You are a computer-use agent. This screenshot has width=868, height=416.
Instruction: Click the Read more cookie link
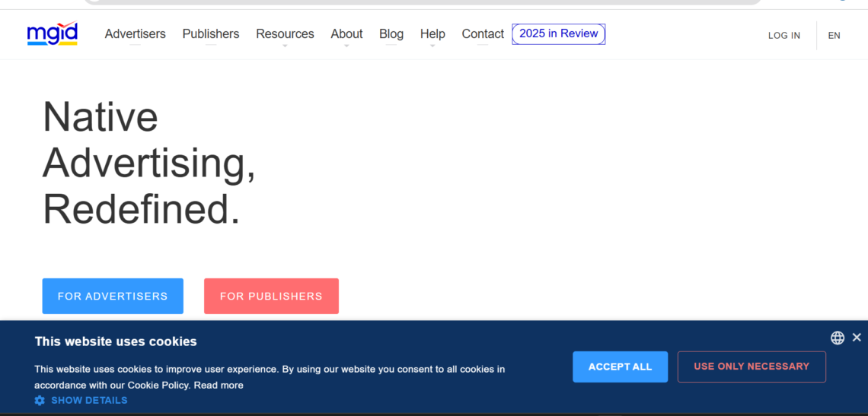point(219,386)
